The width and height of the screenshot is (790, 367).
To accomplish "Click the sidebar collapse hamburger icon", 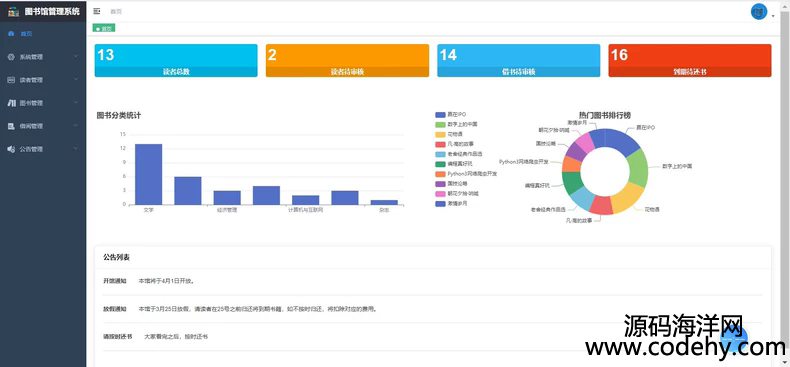I will 97,11.
